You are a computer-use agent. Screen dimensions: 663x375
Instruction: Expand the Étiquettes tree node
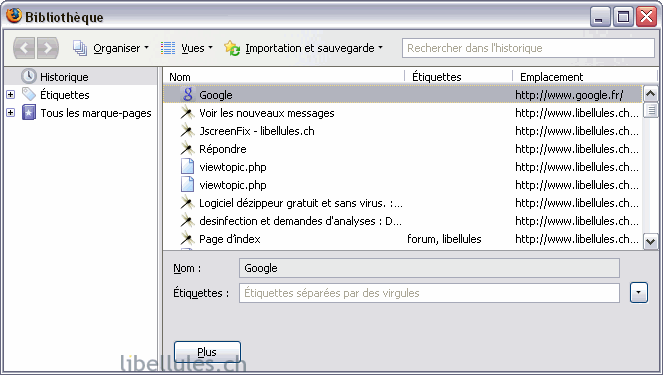(x=11, y=94)
